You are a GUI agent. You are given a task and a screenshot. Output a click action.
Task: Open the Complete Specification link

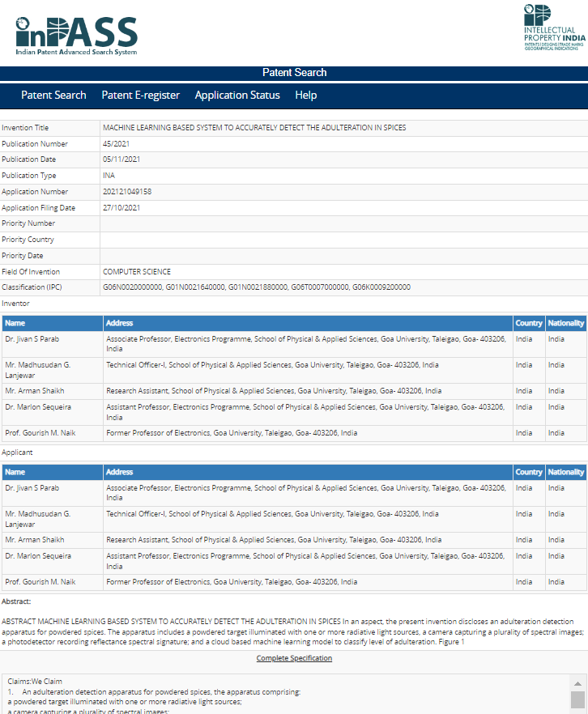[x=294, y=658]
